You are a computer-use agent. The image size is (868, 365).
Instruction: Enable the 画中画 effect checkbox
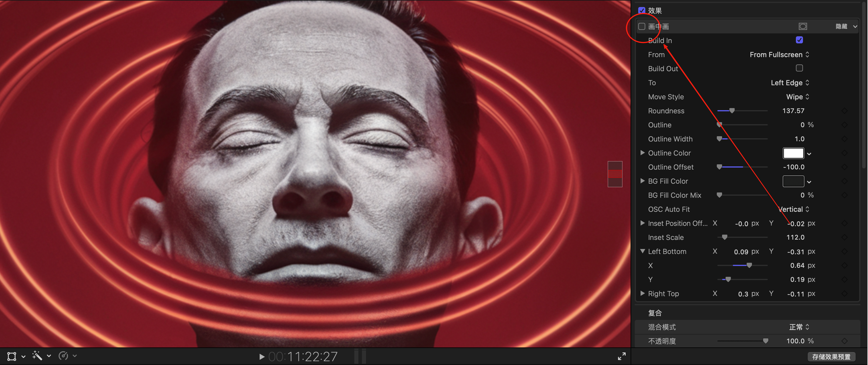point(642,26)
